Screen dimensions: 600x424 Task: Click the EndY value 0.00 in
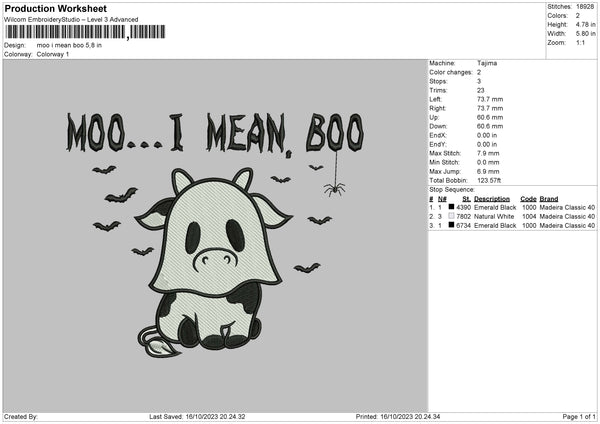487,145
